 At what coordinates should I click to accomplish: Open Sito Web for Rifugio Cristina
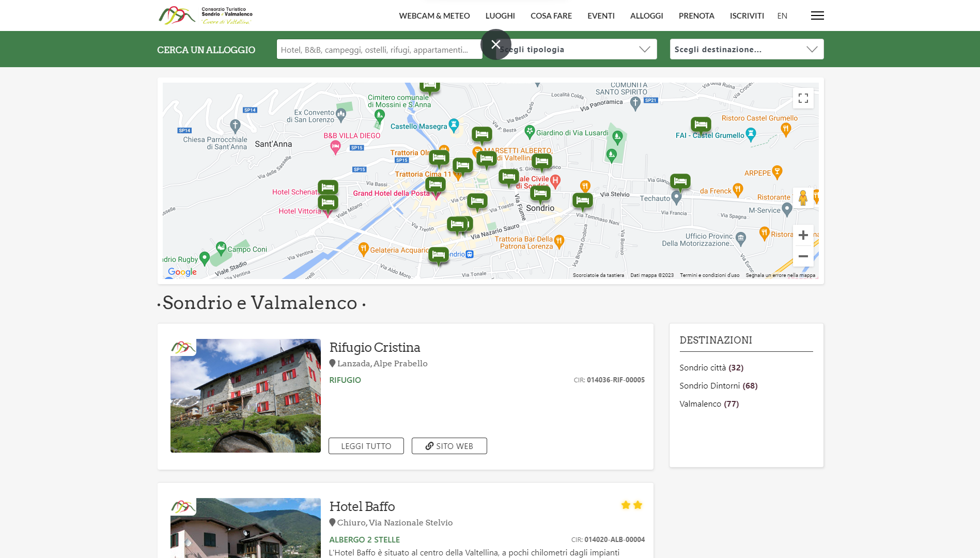[x=449, y=446]
